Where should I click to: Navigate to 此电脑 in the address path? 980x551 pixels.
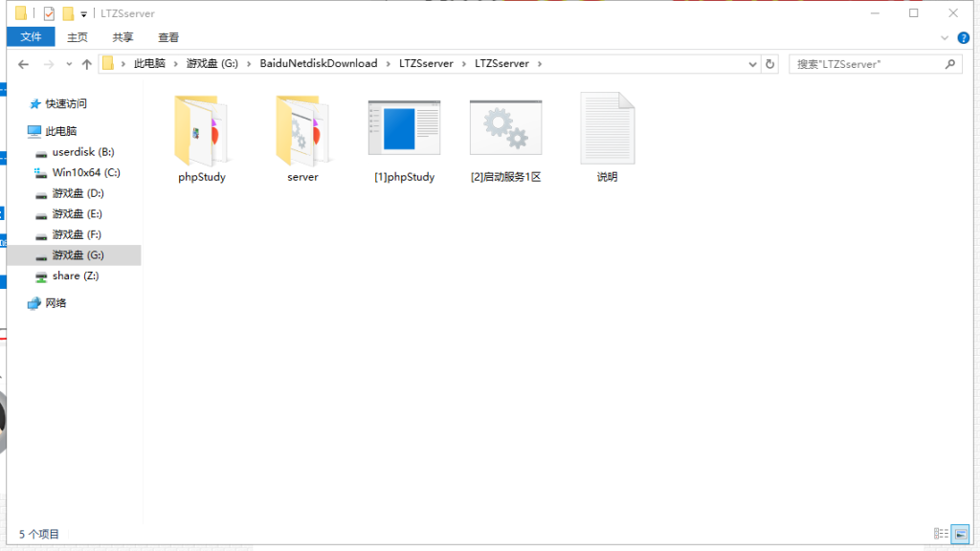[149, 64]
